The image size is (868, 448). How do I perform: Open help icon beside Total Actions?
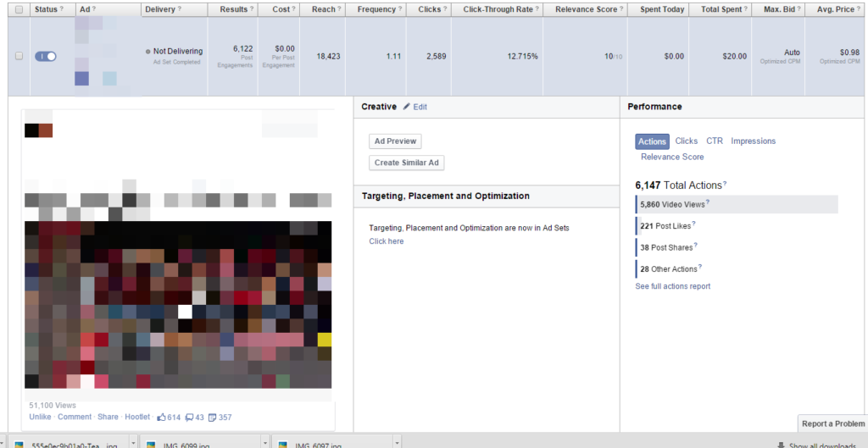click(725, 184)
